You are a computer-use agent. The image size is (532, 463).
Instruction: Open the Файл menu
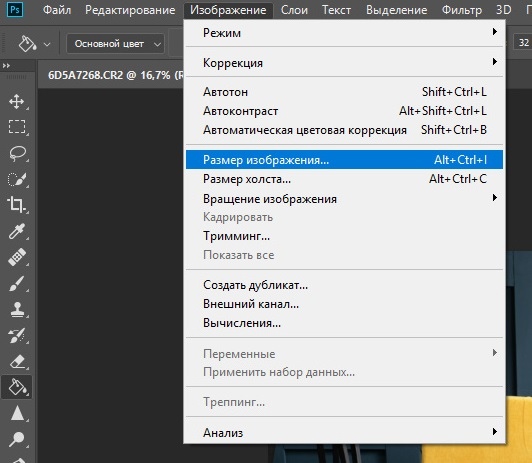pos(57,10)
